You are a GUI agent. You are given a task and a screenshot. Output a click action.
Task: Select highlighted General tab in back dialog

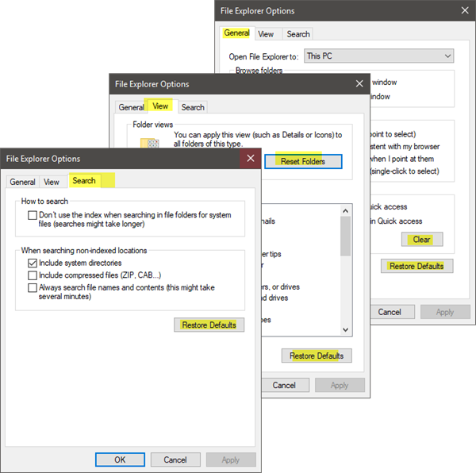[236, 33]
